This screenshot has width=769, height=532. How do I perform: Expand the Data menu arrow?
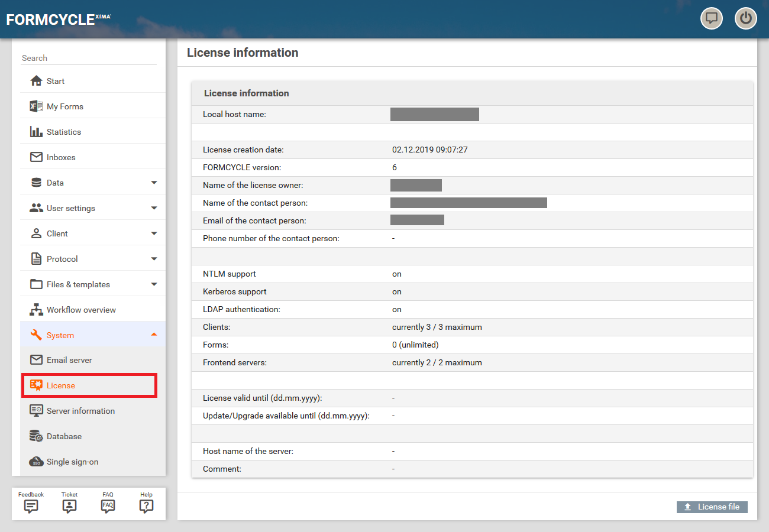click(x=154, y=183)
